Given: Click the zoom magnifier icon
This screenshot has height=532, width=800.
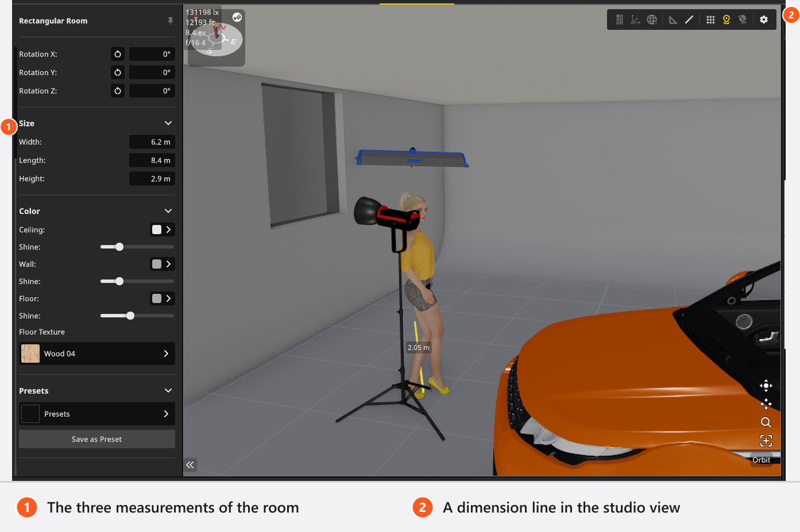Looking at the screenshot, I should [x=766, y=422].
